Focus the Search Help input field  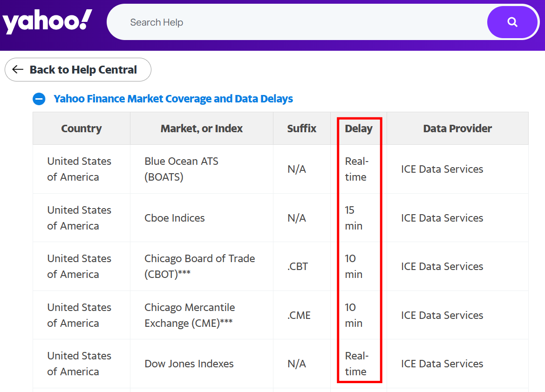(297, 22)
